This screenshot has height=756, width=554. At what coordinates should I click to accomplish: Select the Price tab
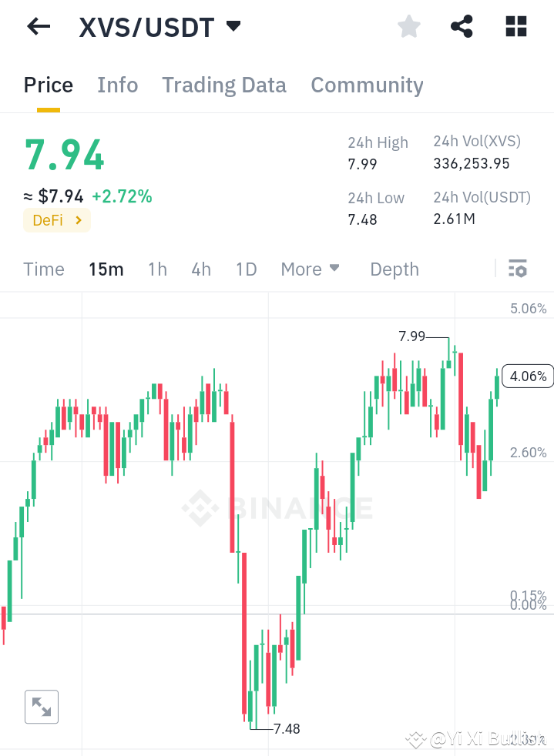click(48, 85)
